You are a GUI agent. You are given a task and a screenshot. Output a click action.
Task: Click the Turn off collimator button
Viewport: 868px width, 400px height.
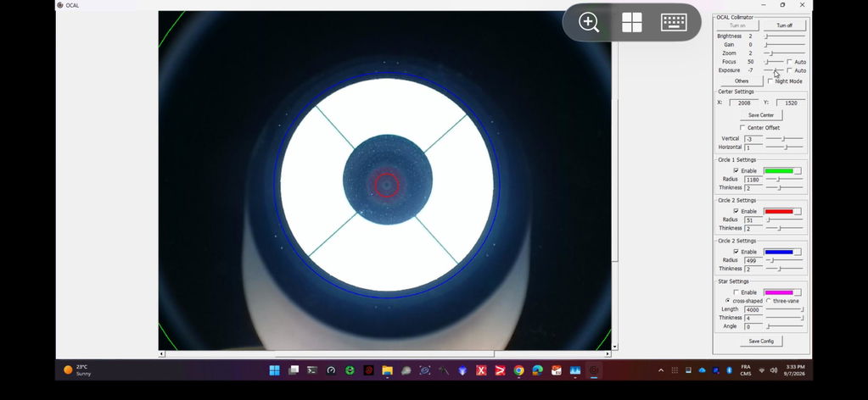click(784, 25)
